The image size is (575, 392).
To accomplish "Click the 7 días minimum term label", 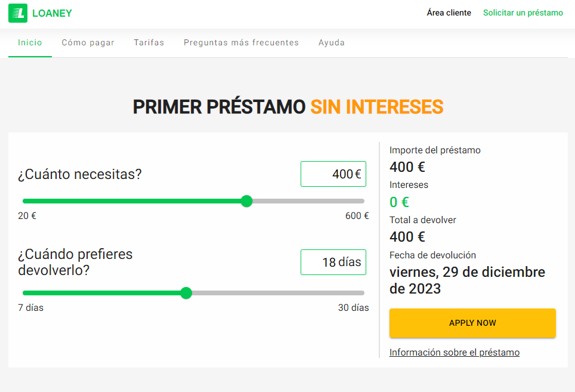I will pyautogui.click(x=30, y=308).
